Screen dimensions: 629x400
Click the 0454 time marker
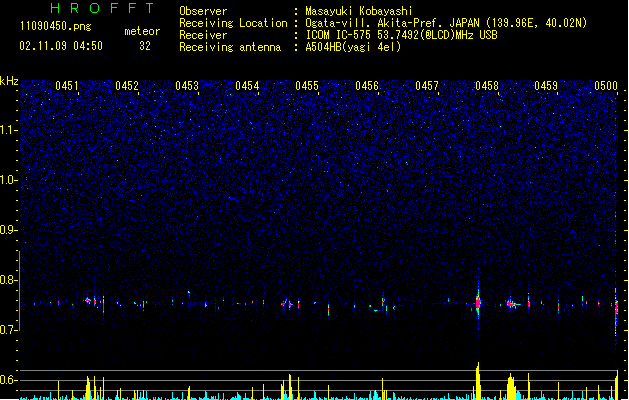coord(247,85)
